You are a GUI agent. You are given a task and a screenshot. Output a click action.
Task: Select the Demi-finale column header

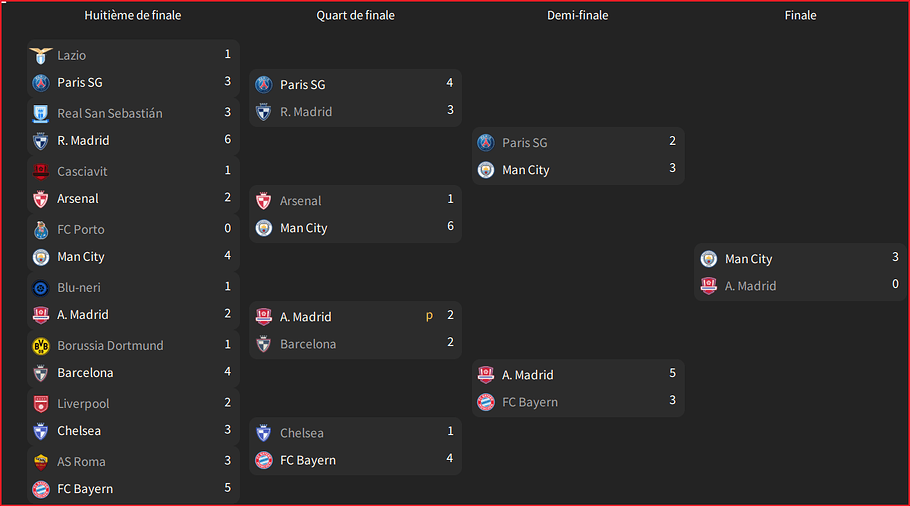pyautogui.click(x=577, y=16)
